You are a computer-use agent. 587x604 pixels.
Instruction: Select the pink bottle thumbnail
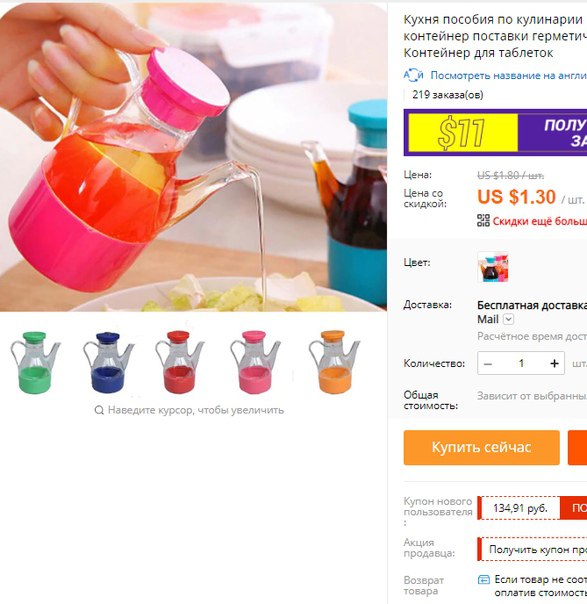(255, 362)
